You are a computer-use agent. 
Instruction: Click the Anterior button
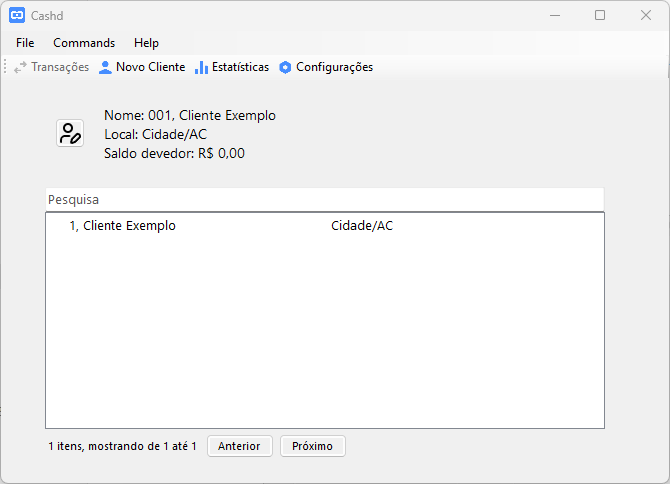pyautogui.click(x=239, y=446)
